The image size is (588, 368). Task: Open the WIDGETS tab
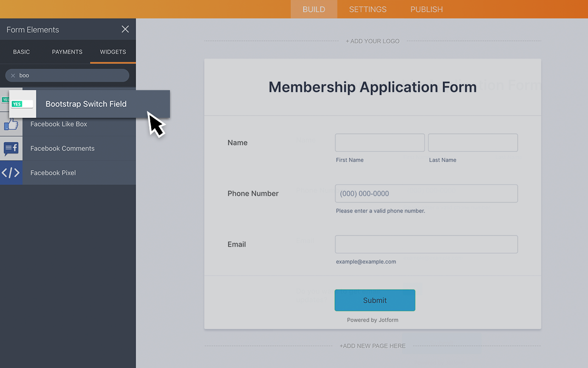click(x=113, y=52)
